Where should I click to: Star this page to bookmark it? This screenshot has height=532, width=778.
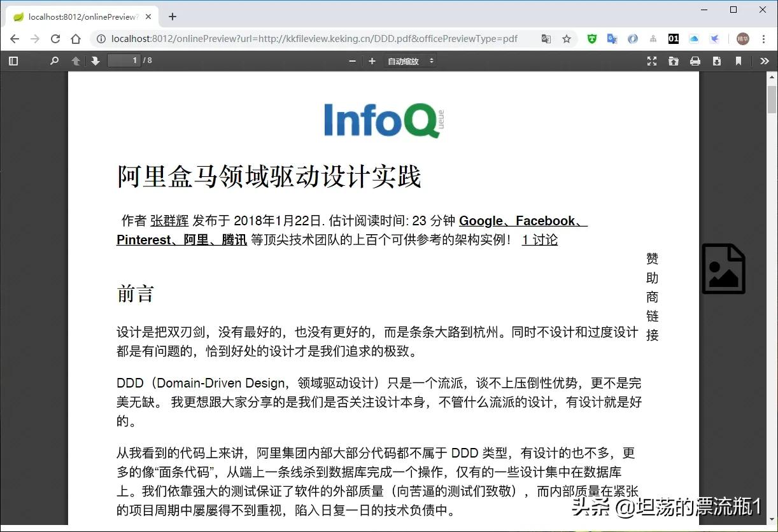(x=567, y=39)
